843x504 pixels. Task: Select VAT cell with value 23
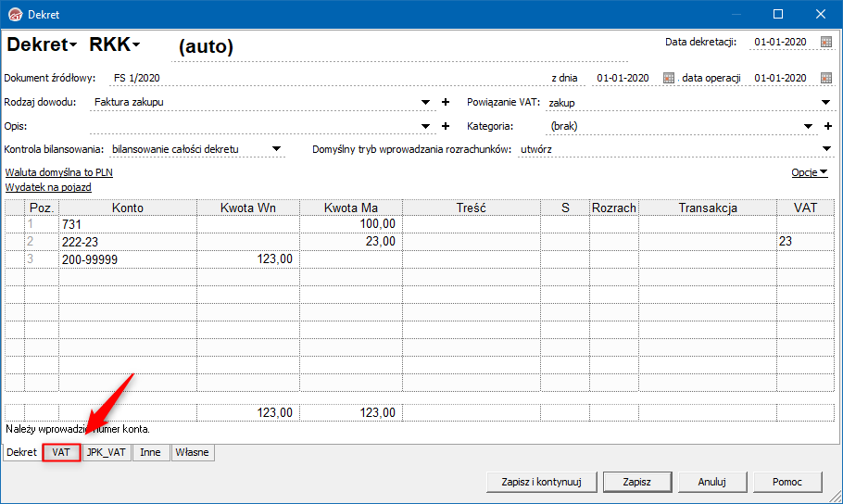[x=805, y=242]
